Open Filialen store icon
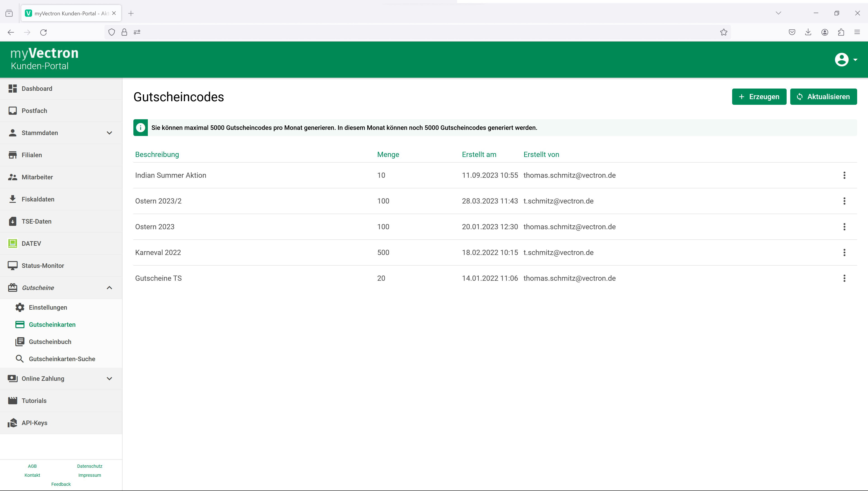The image size is (868, 491). 12,155
